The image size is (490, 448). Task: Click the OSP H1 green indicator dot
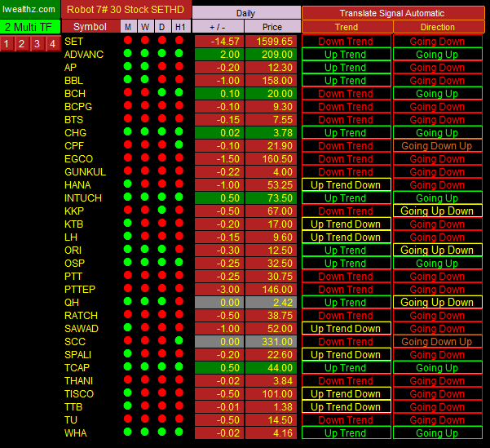(x=179, y=262)
